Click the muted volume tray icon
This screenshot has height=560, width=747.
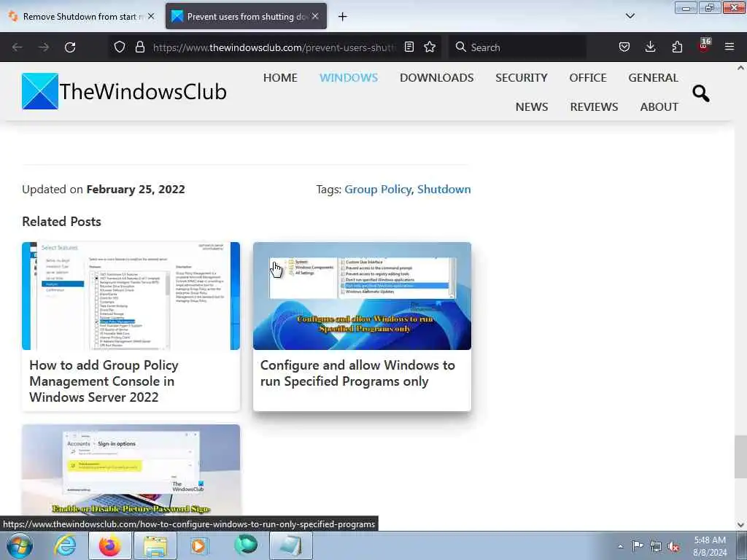(673, 546)
